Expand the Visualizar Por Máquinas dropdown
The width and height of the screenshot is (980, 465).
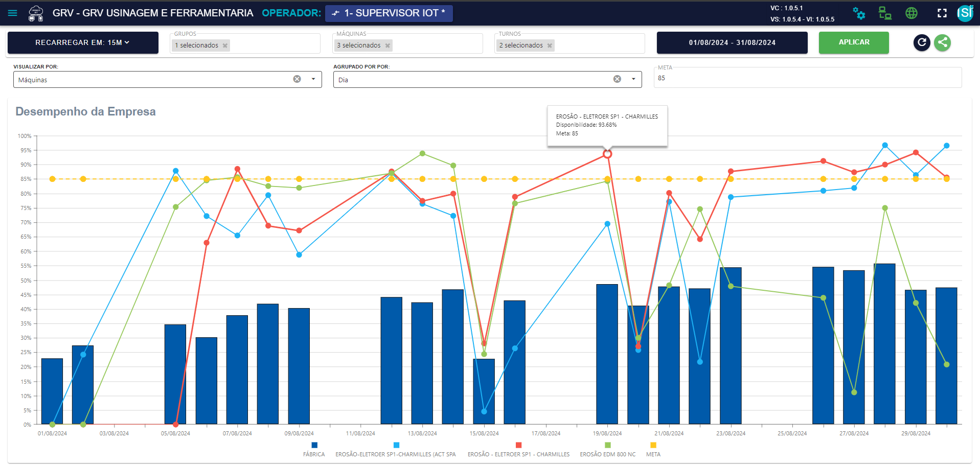click(x=313, y=79)
